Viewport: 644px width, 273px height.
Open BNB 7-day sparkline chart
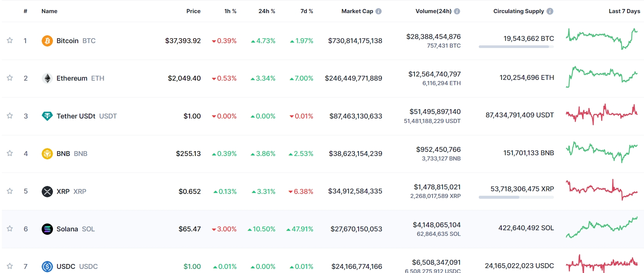click(x=602, y=152)
